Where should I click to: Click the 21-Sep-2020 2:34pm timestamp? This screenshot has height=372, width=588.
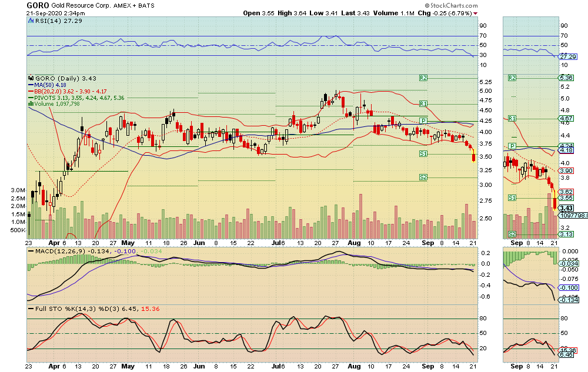(x=55, y=13)
